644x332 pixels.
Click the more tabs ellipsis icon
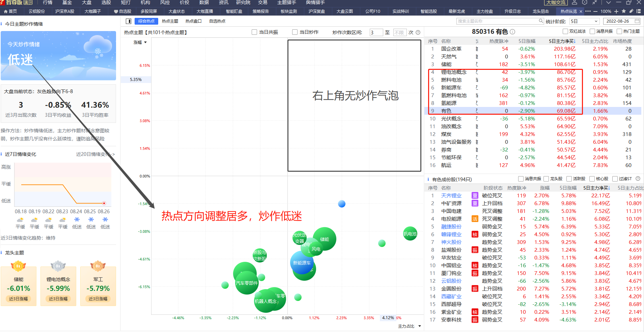click(x=588, y=11)
